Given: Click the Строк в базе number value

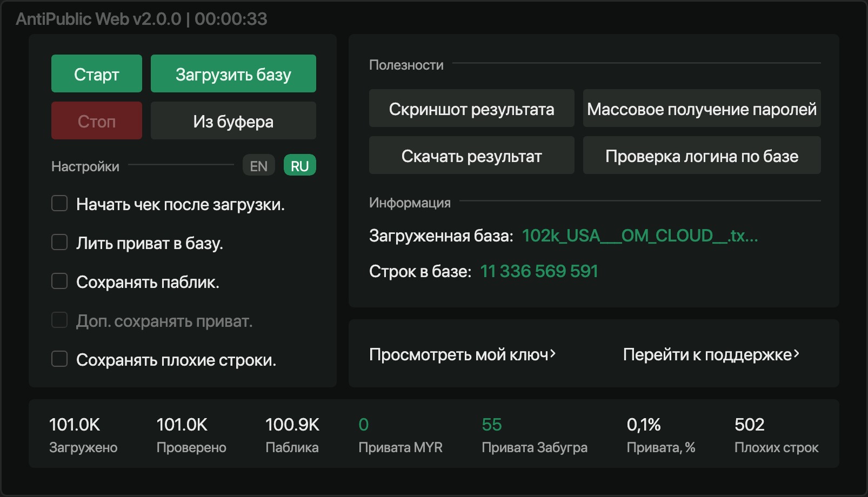Looking at the screenshot, I should click(x=539, y=271).
